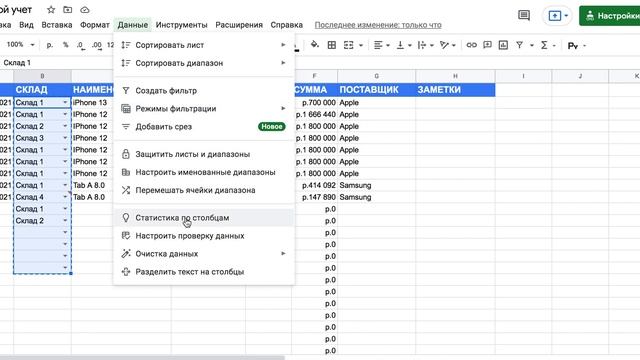Check the cloud save status icon
The height and width of the screenshot is (360, 640).
[84, 9]
